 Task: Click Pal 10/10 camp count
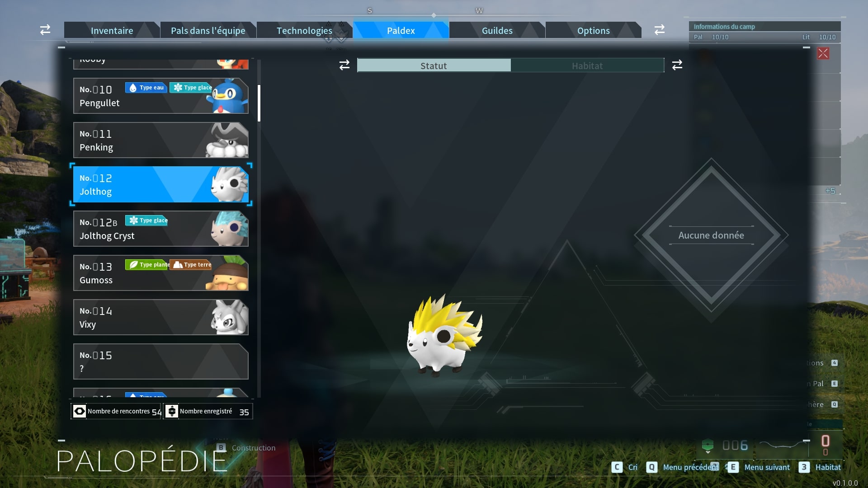[711, 37]
